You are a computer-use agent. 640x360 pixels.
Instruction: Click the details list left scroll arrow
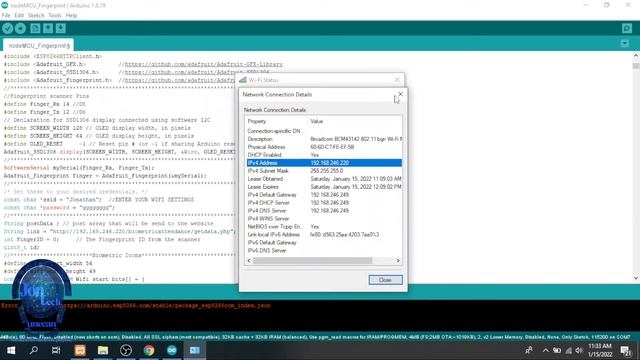pyautogui.click(x=249, y=260)
